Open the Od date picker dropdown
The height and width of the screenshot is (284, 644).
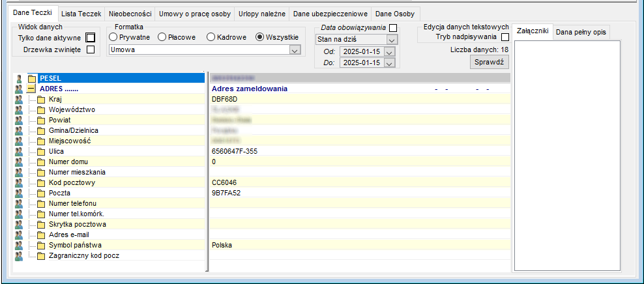(x=390, y=51)
